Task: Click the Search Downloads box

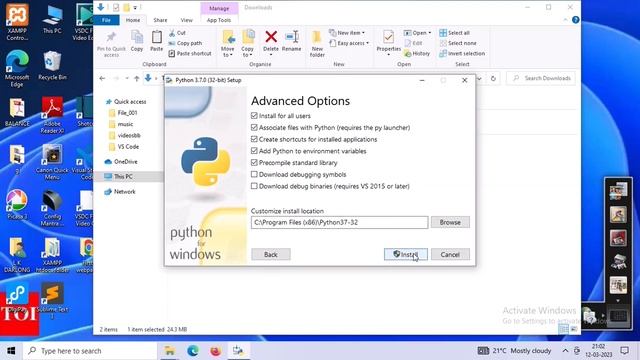Action: [541, 78]
